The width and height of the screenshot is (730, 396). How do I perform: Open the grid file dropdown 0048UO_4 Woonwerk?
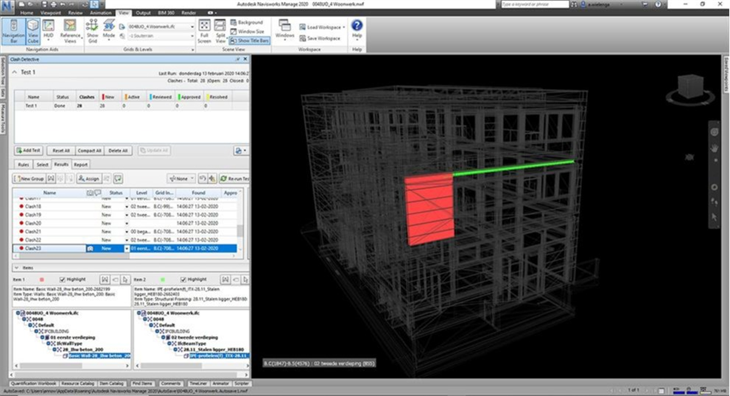coord(161,27)
